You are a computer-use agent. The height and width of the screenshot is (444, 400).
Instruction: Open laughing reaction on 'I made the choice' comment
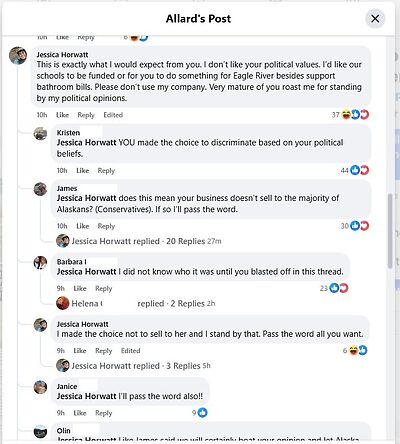click(x=353, y=350)
